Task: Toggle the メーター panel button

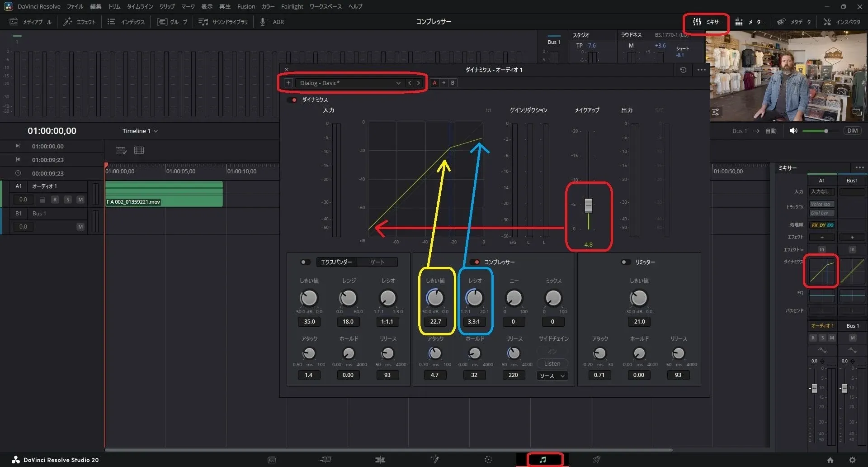Action: pos(750,22)
